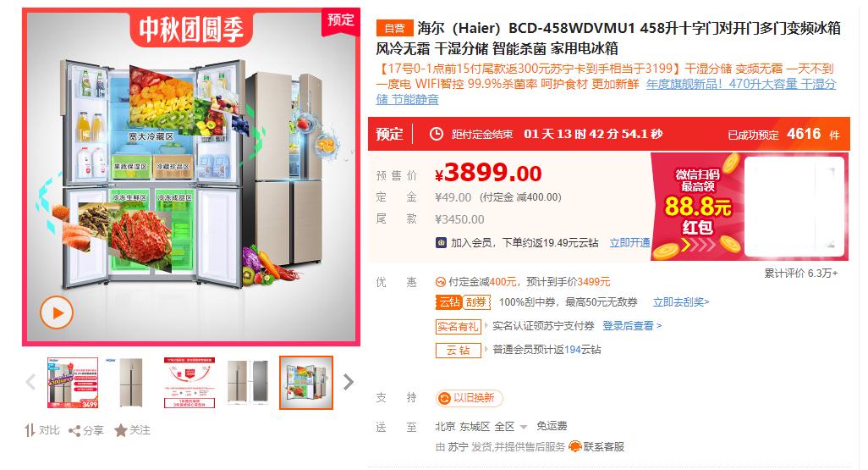Open the 登录后查看 link

632,326
